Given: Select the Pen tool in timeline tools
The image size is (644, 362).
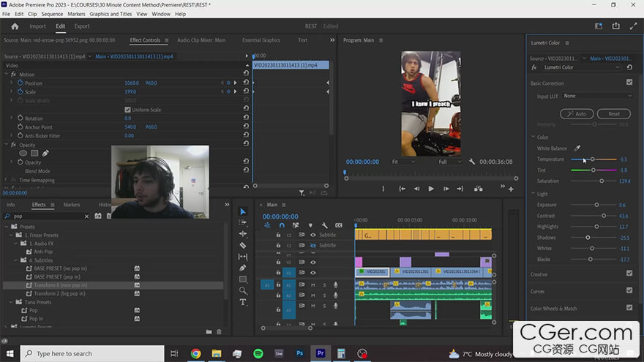Looking at the screenshot, I should click(x=243, y=268).
